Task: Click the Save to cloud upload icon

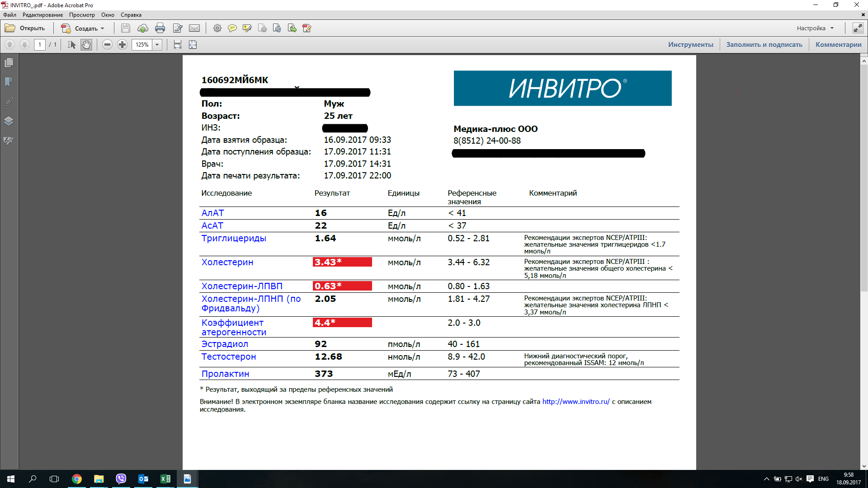Action: 143,28
